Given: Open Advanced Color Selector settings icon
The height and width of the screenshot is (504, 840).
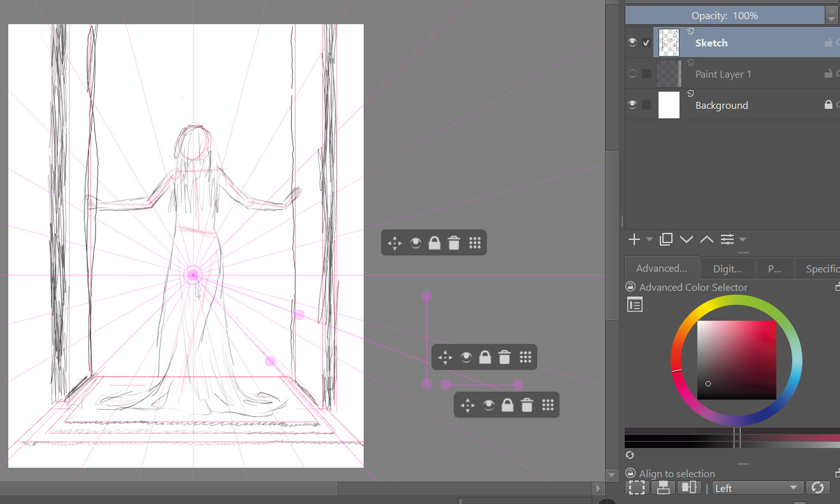Looking at the screenshot, I should click(x=635, y=305).
